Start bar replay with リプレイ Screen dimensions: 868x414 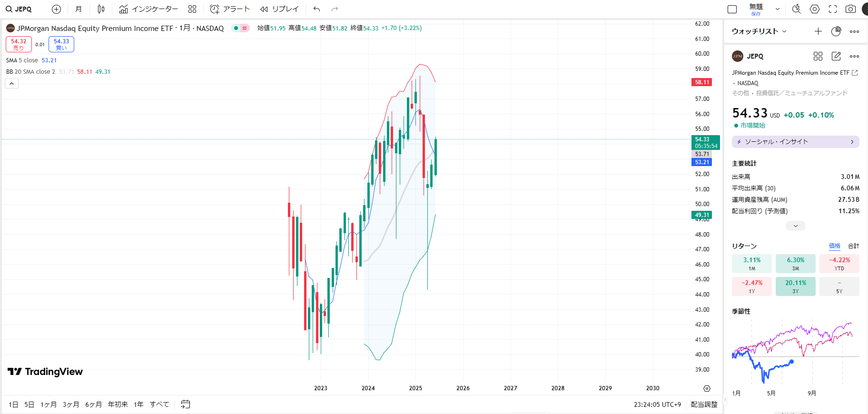279,9
